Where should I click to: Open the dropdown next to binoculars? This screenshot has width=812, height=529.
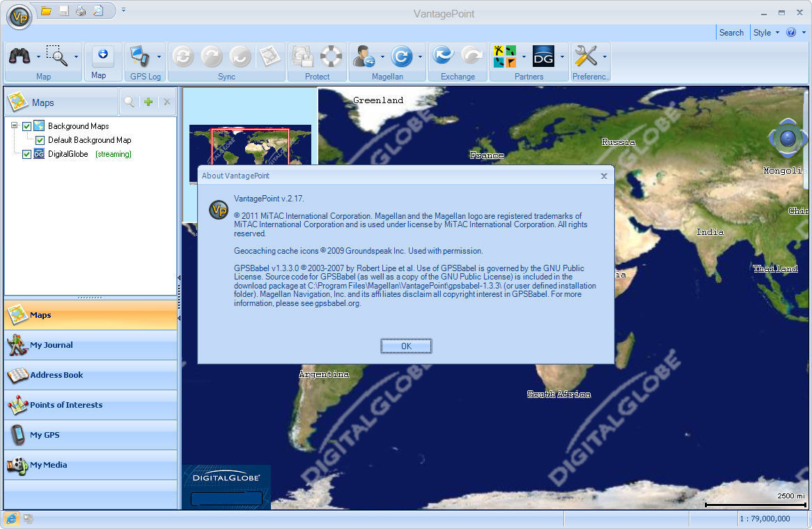[x=38, y=57]
